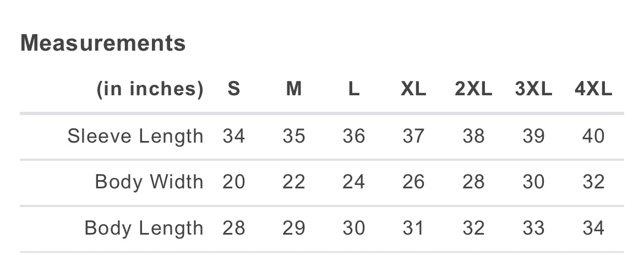Select Body Width value 26 for XL
Screen dimensions: 644x255
point(413,182)
